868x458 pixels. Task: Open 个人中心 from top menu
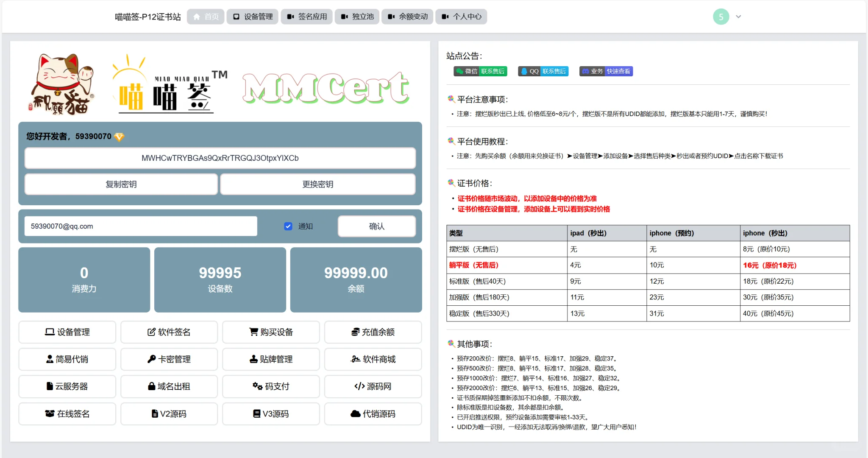pos(461,17)
